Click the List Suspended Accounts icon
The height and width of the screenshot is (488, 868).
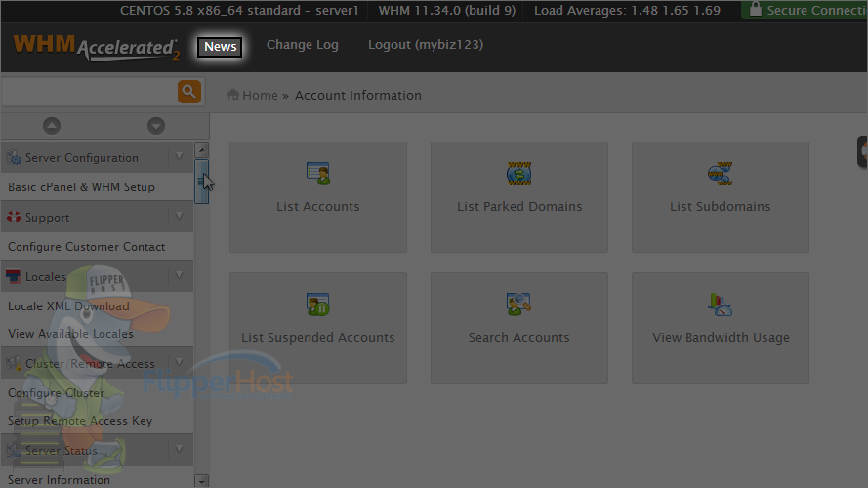tap(318, 305)
